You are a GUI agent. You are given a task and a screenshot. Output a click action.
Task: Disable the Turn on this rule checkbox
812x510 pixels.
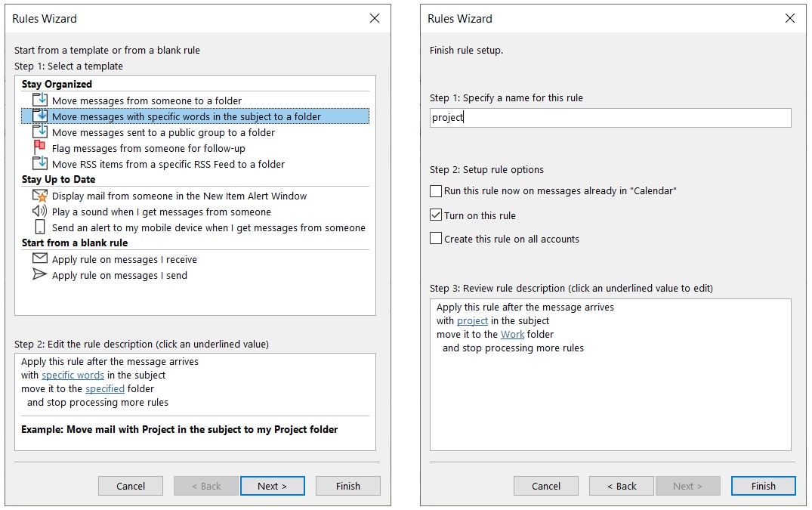(436, 215)
